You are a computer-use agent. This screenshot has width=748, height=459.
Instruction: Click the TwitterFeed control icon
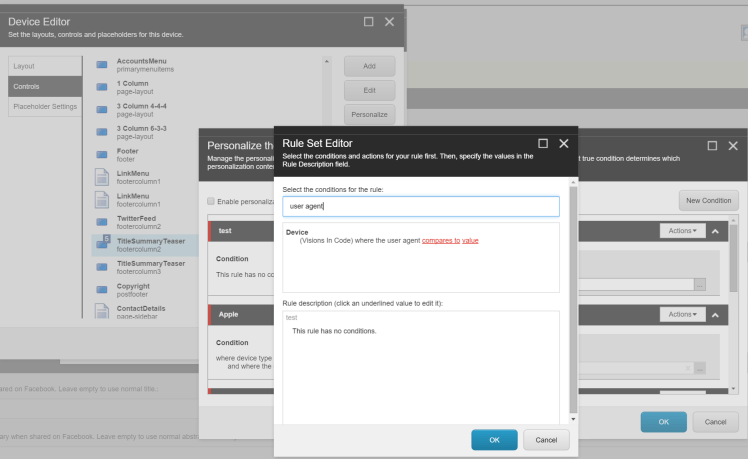[102, 222]
